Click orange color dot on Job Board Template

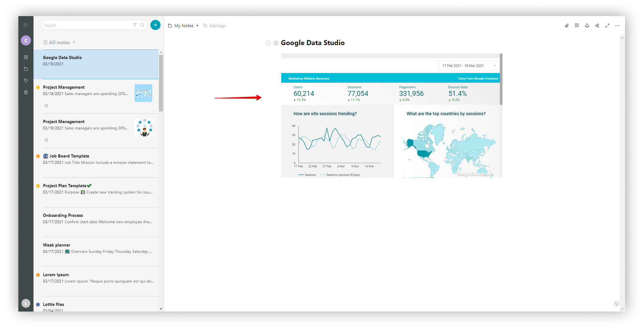[38, 156]
